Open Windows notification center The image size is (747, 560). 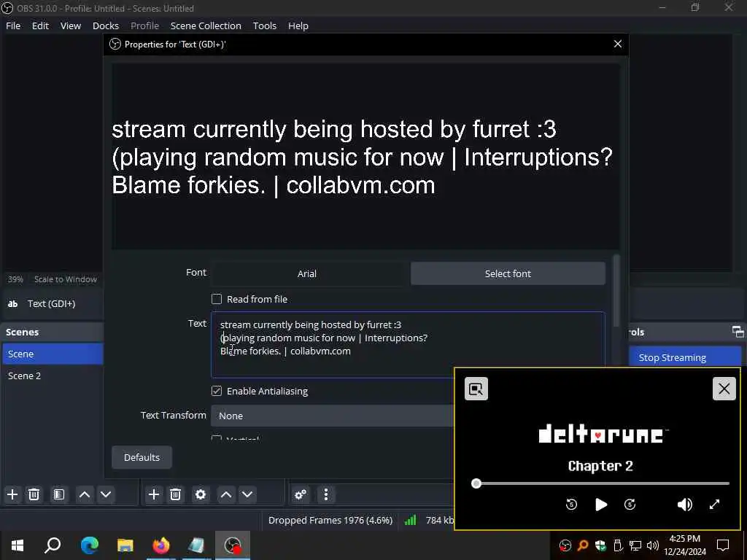click(x=723, y=545)
